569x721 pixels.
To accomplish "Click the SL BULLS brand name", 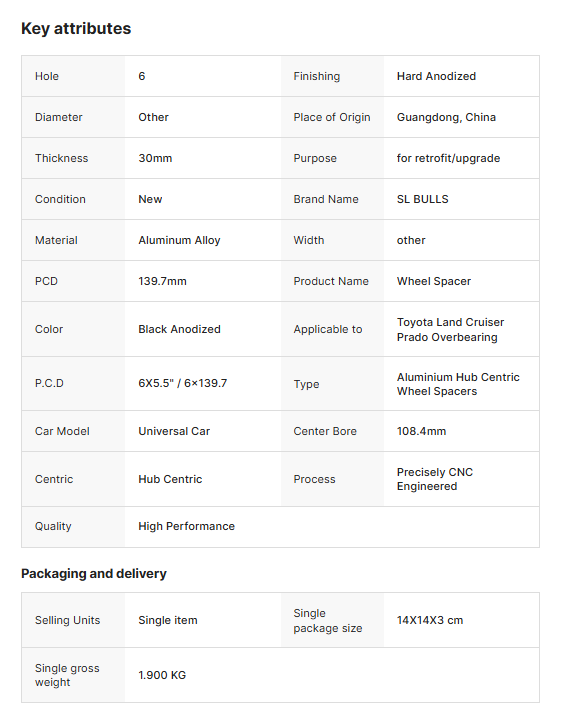I will click(422, 199).
